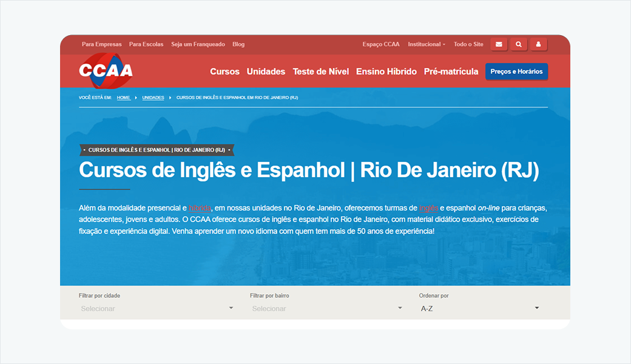Open the Seja um Franqueado link
The width and height of the screenshot is (631, 364).
pyautogui.click(x=198, y=44)
